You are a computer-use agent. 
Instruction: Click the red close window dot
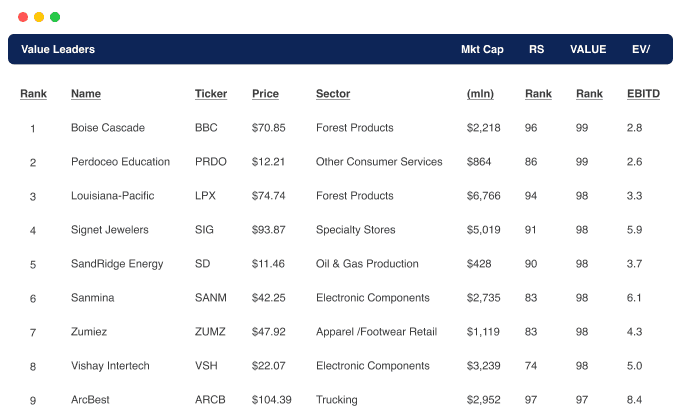tap(23, 17)
